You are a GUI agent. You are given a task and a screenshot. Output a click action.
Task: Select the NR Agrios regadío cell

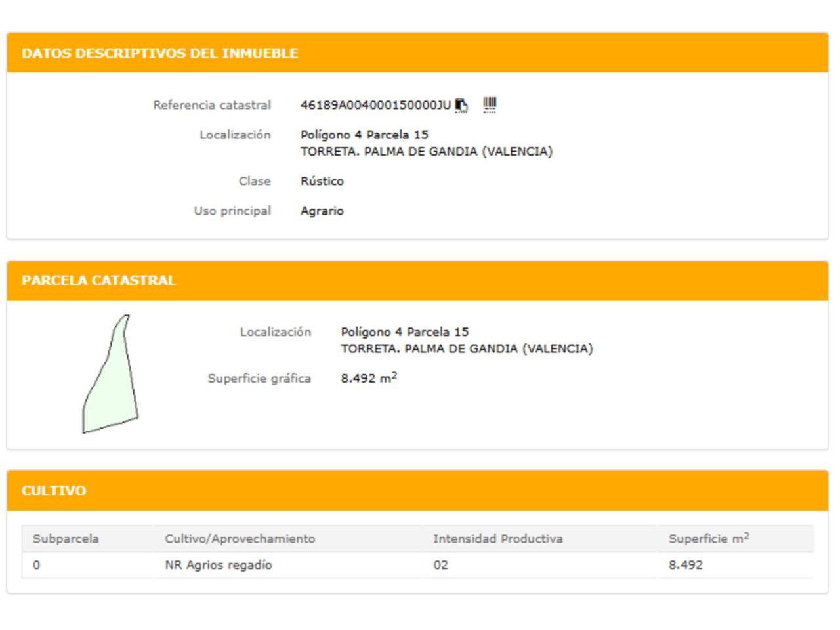(218, 565)
